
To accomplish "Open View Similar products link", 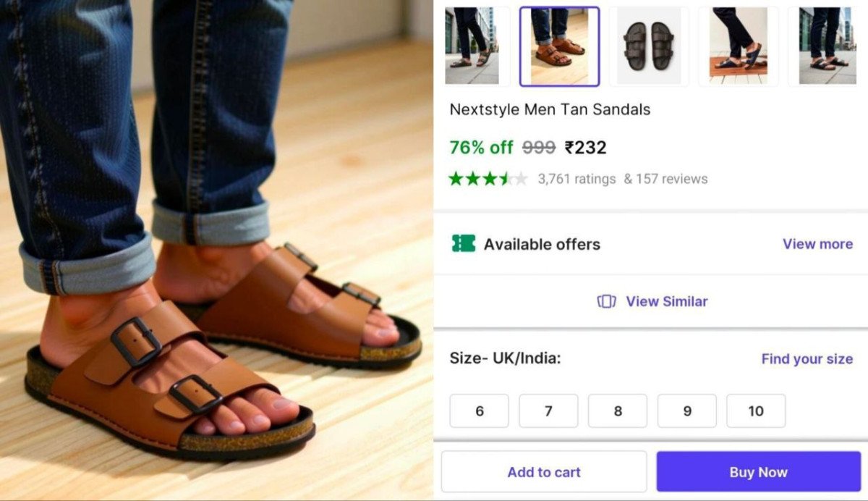I will tap(666, 301).
